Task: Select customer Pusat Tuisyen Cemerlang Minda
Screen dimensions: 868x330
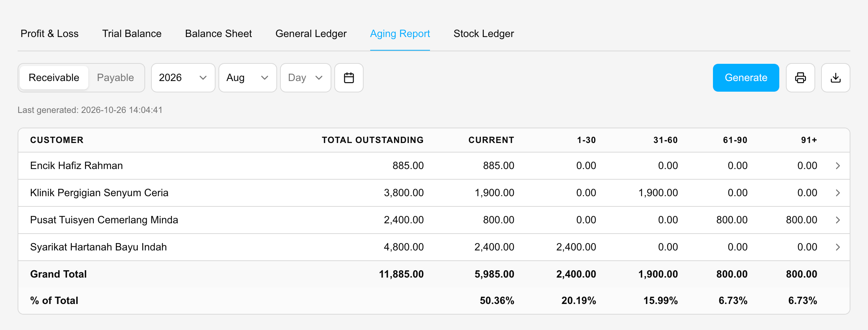Action: [104, 220]
